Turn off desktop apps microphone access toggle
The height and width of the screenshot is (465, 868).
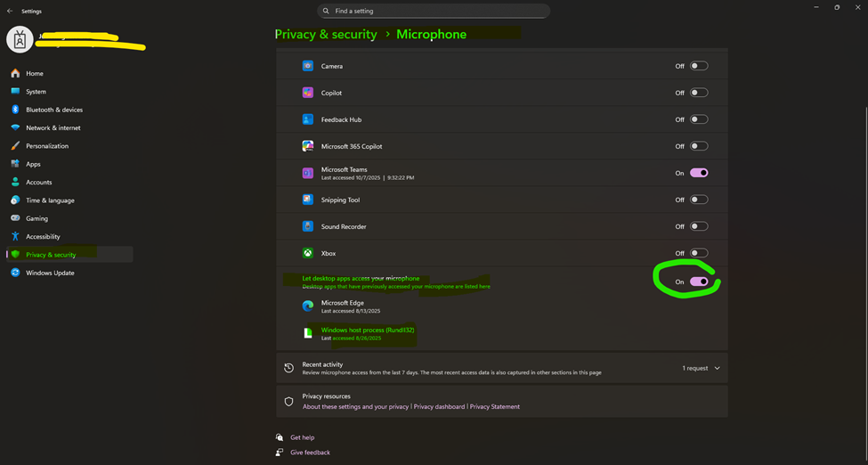[x=699, y=281]
